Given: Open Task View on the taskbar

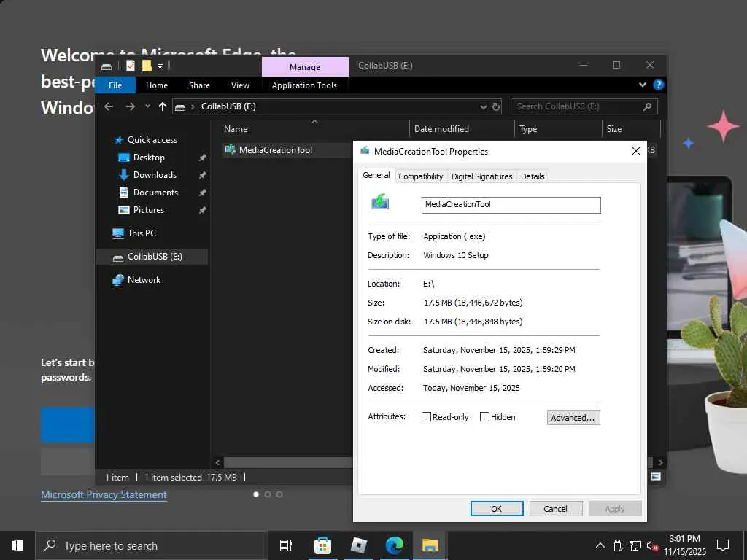Looking at the screenshot, I should [x=286, y=545].
